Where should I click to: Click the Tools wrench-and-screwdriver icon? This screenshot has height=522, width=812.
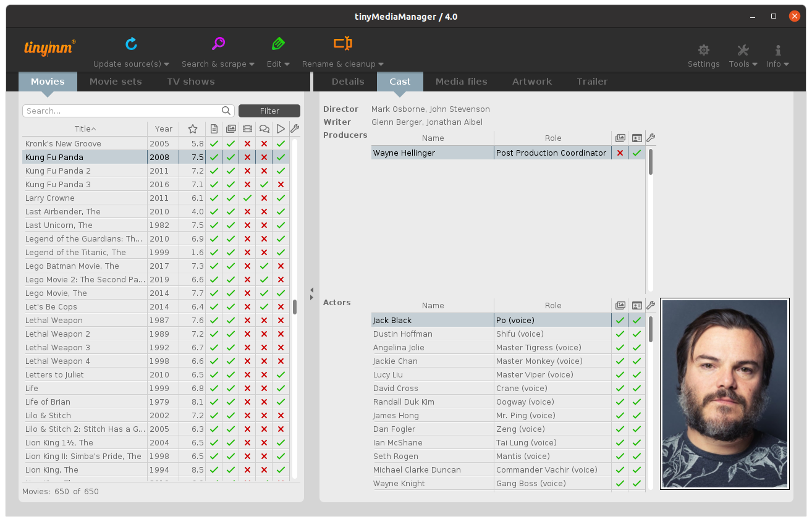(743, 51)
